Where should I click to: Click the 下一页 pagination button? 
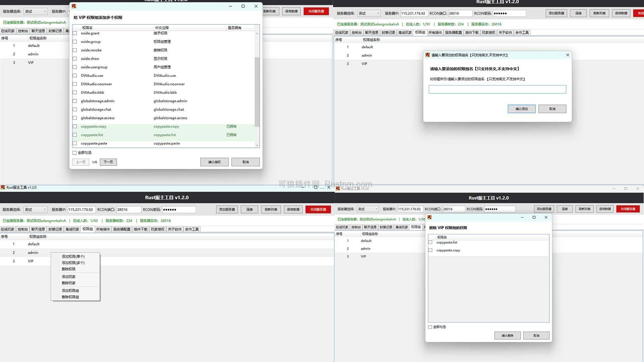click(108, 162)
